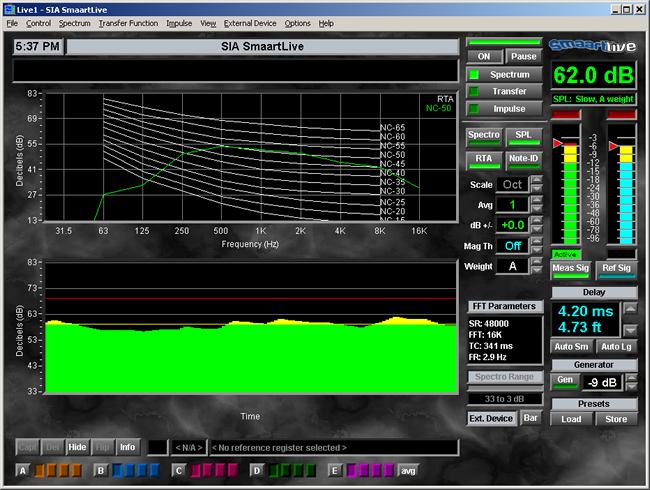Click the first blue register slot in bank B
This screenshot has width=650, height=490.
click(117, 471)
